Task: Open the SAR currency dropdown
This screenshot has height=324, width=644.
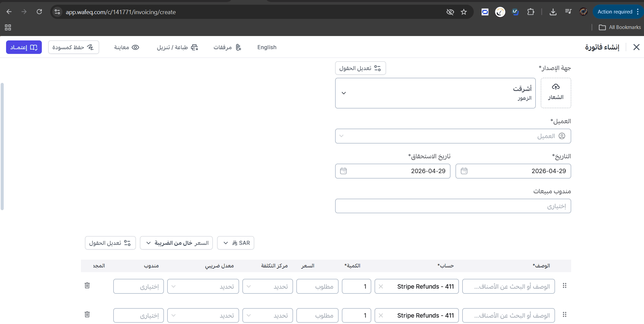Action: pos(236,243)
